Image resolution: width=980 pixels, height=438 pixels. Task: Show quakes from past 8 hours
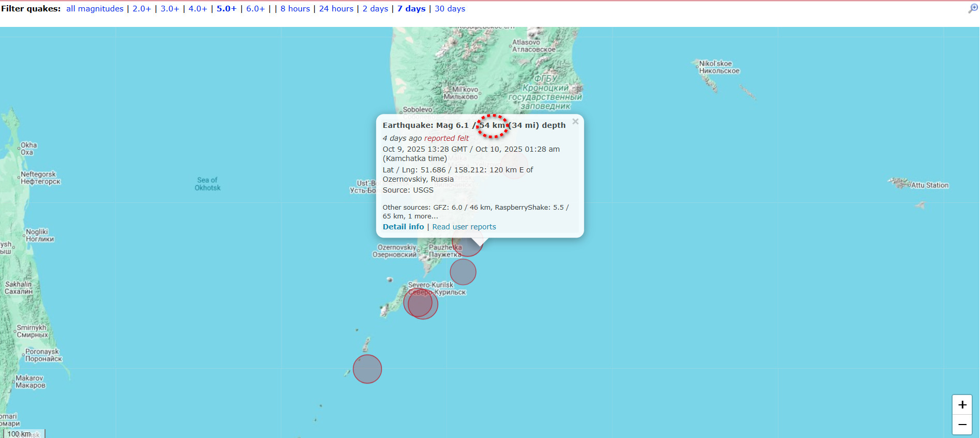point(295,9)
